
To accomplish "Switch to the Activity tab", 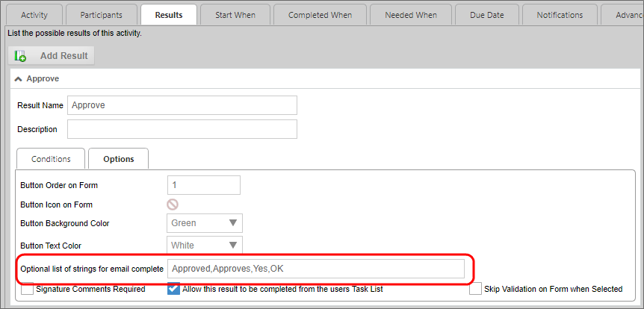I will [x=34, y=15].
